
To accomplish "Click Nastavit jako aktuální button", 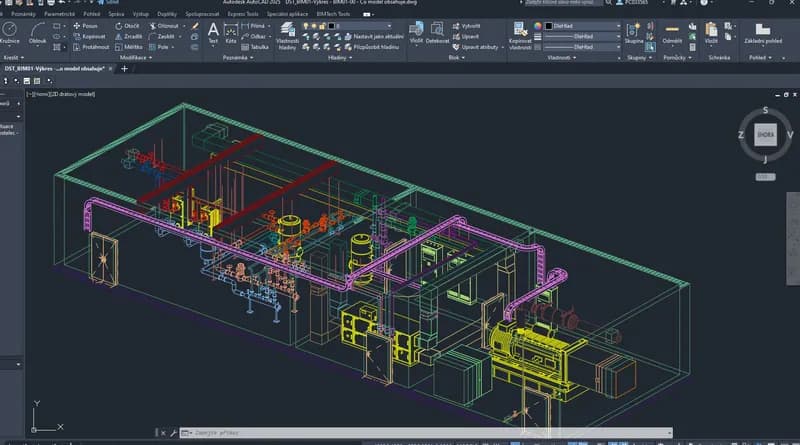I will (x=374, y=36).
